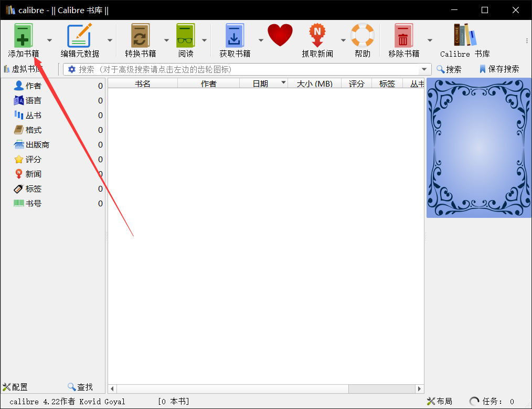Expand the 抓取新闻 dropdown arrow
The height and width of the screenshot is (409, 532).
pos(343,40)
